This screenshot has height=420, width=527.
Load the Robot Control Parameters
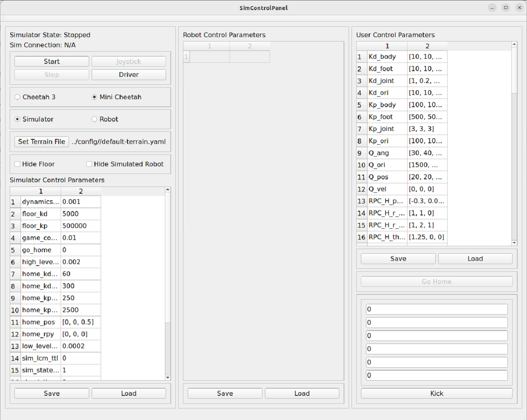click(x=302, y=393)
